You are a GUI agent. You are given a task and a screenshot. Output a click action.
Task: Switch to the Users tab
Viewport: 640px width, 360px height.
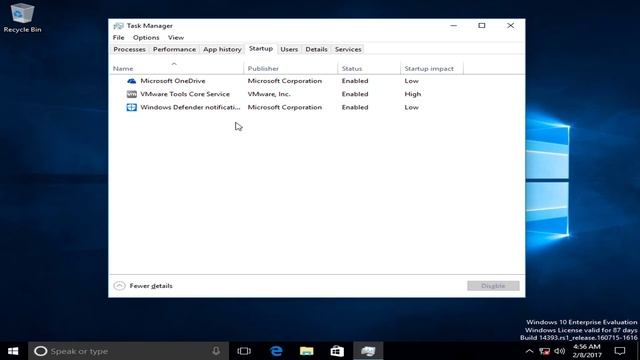click(289, 49)
